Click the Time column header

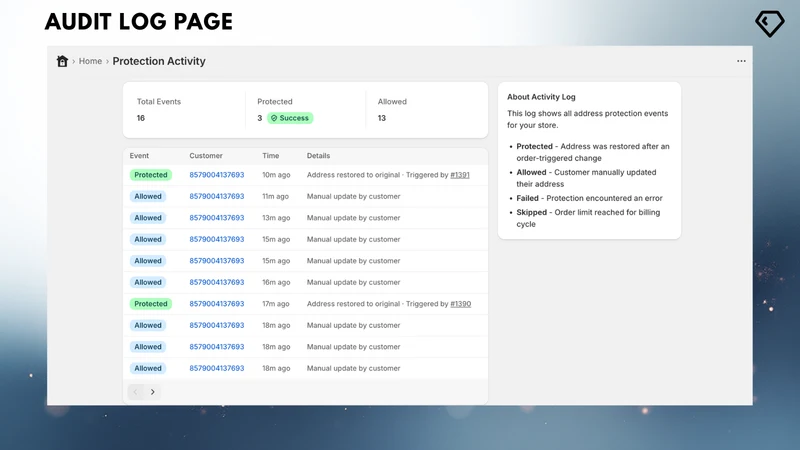pyautogui.click(x=271, y=156)
